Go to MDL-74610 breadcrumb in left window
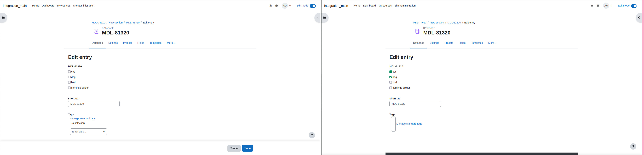The height and width of the screenshot is (155, 644). coord(98,23)
